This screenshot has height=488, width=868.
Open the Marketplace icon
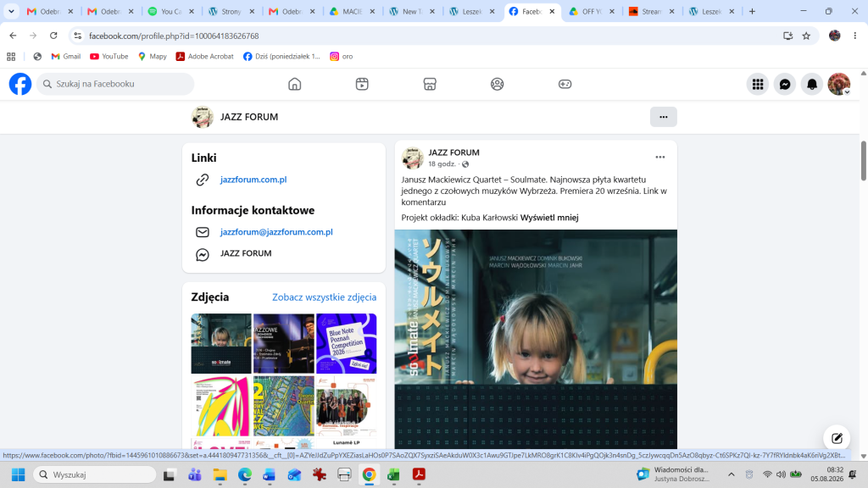click(x=430, y=84)
